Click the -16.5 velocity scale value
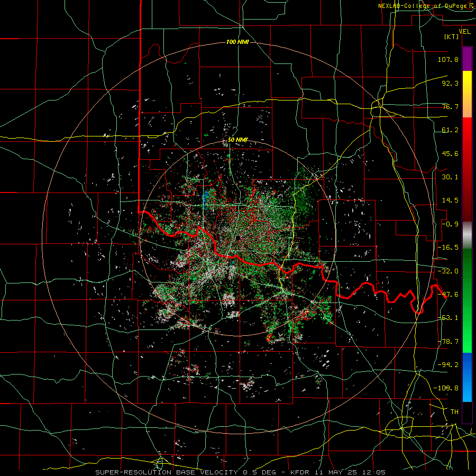 pyautogui.click(x=448, y=248)
